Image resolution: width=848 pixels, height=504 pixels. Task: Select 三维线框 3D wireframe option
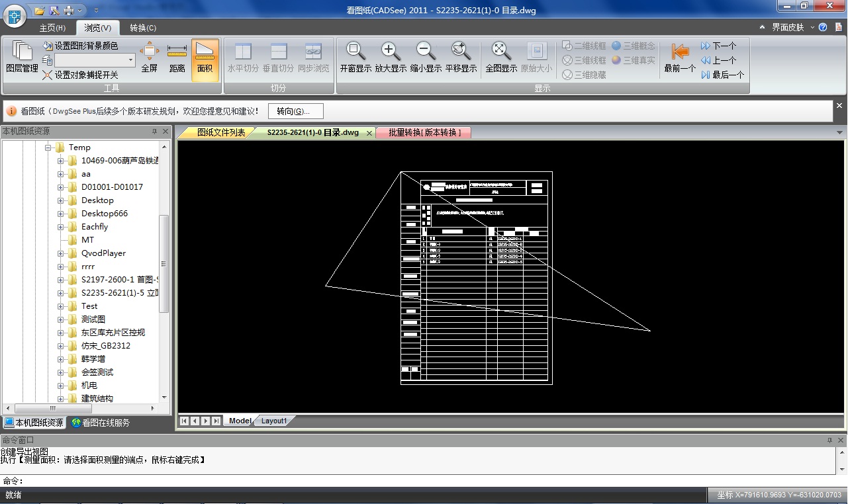point(584,60)
